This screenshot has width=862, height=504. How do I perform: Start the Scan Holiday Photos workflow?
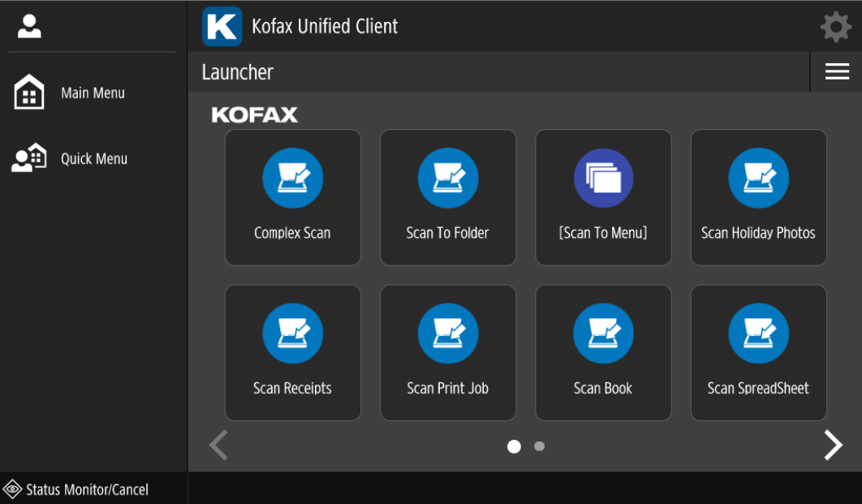coord(758,179)
